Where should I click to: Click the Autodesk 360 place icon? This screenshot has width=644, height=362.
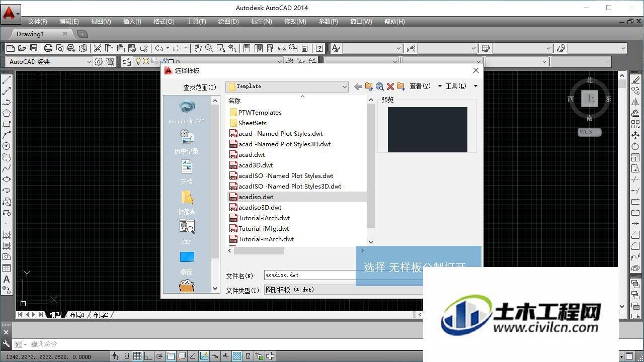pyautogui.click(x=187, y=112)
